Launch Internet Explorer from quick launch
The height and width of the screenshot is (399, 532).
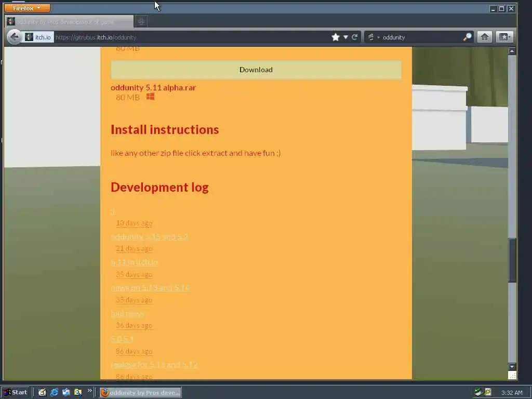[54, 393]
